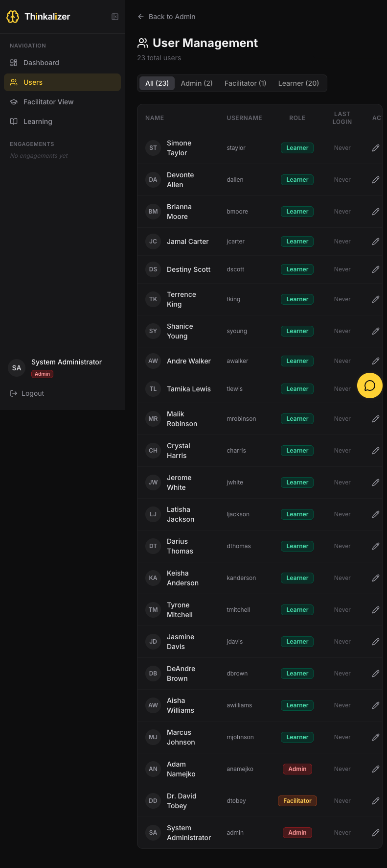Screen dimensions: 387x868
Task: Go to Dashboard in navigation
Action: click(41, 63)
